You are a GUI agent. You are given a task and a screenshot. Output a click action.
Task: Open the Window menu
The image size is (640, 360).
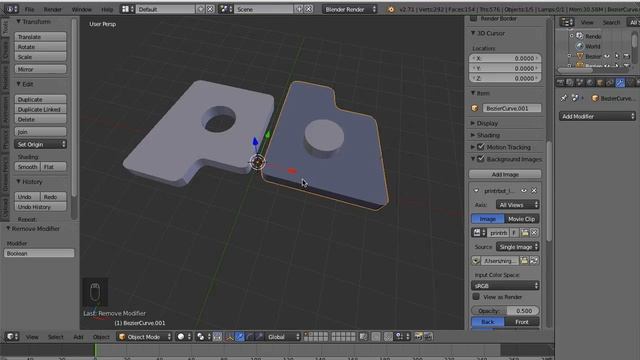pos(81,9)
